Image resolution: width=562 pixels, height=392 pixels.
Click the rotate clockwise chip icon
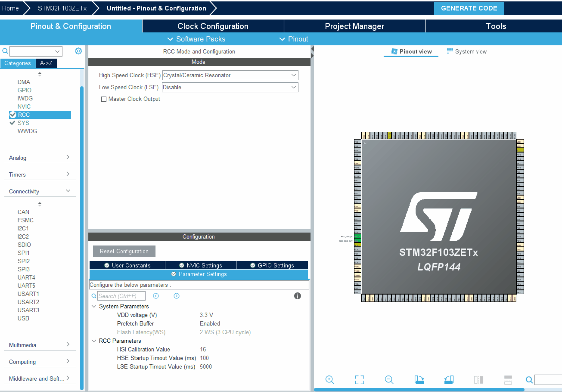tap(419, 380)
